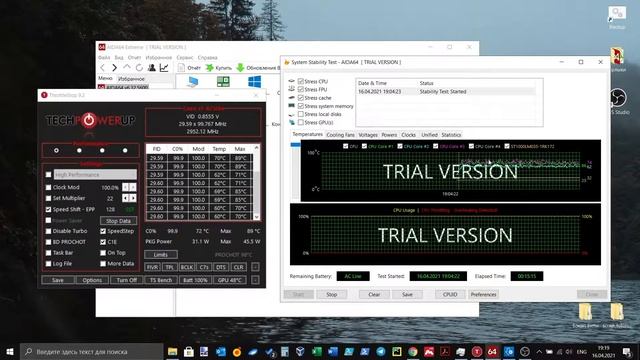Screen dimensions: 640x360
Task: Click Clear in System Stability Test
Action: point(374,294)
